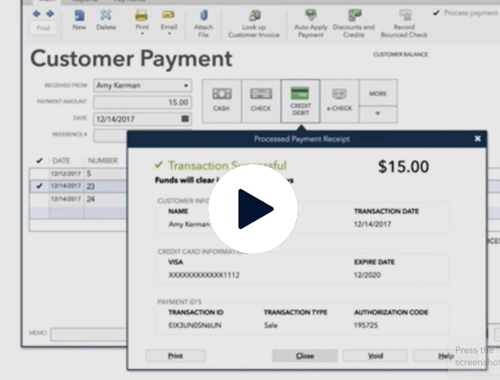Click the MORE payment methods button
The image size is (500, 380).
[378, 93]
